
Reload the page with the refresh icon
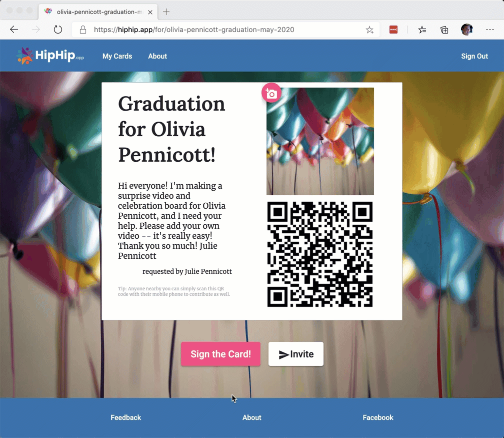click(x=58, y=30)
